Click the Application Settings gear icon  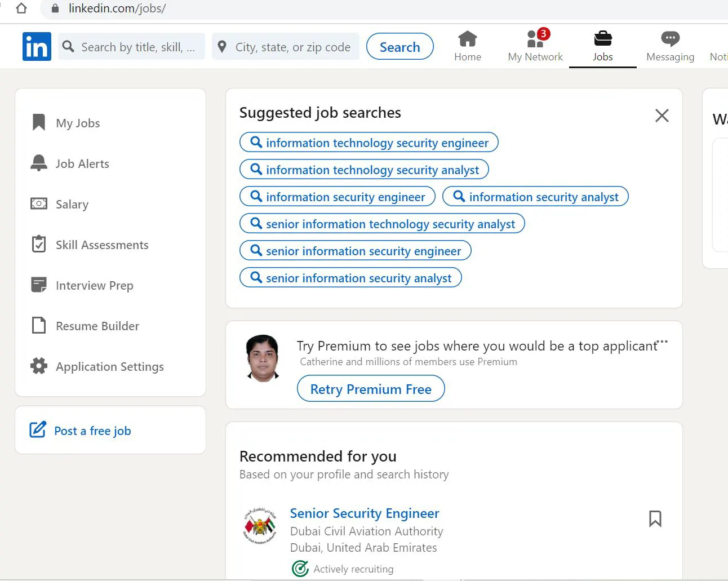tap(39, 366)
